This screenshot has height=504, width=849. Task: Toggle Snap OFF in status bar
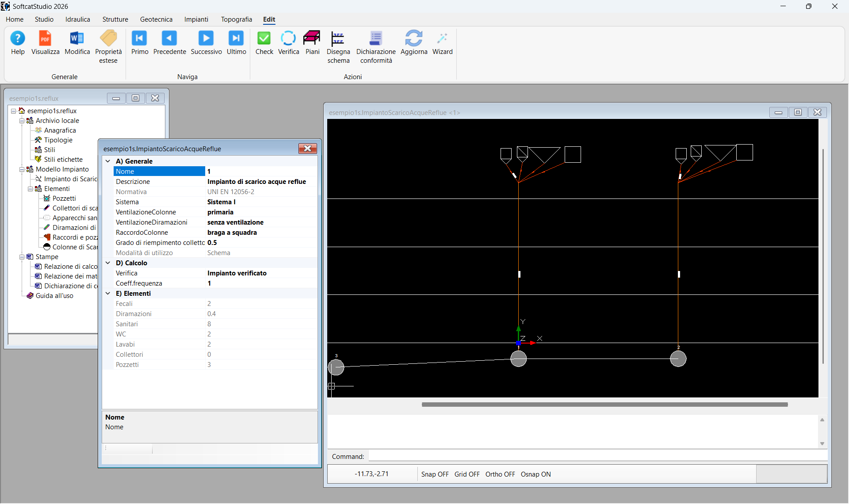point(435,474)
